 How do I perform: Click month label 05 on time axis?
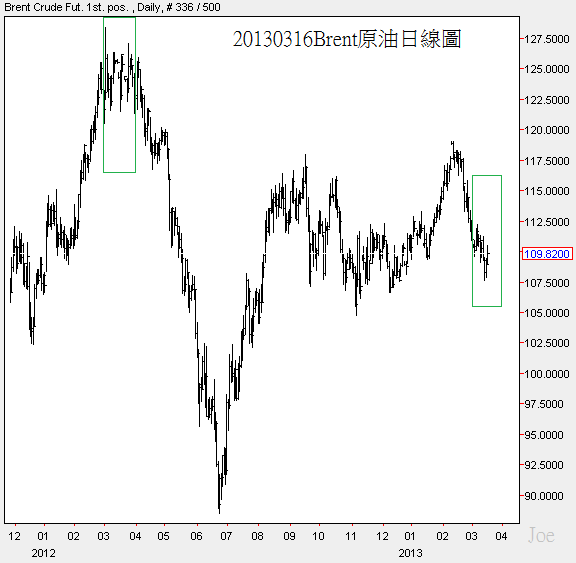[163, 536]
